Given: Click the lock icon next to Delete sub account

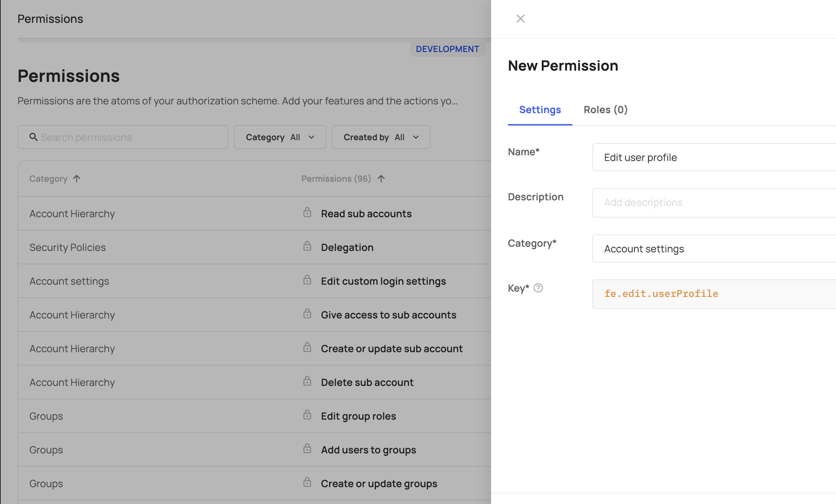Looking at the screenshot, I should (x=307, y=381).
